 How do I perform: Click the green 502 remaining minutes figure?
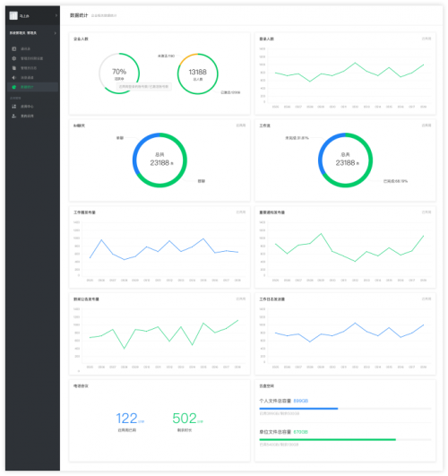185,419
